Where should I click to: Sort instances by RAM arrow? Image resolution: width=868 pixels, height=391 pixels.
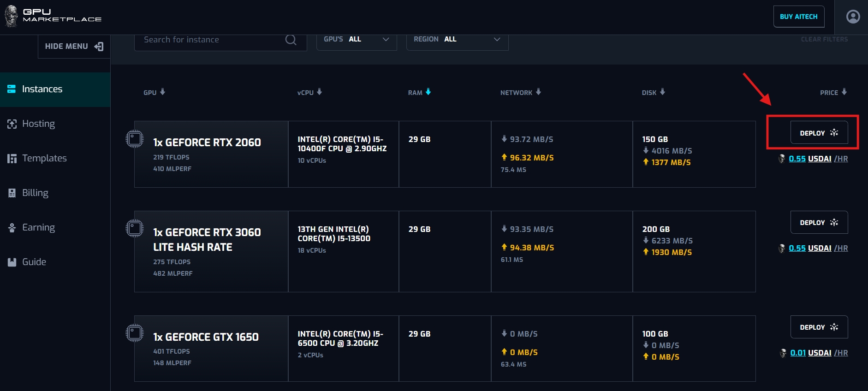tap(428, 92)
